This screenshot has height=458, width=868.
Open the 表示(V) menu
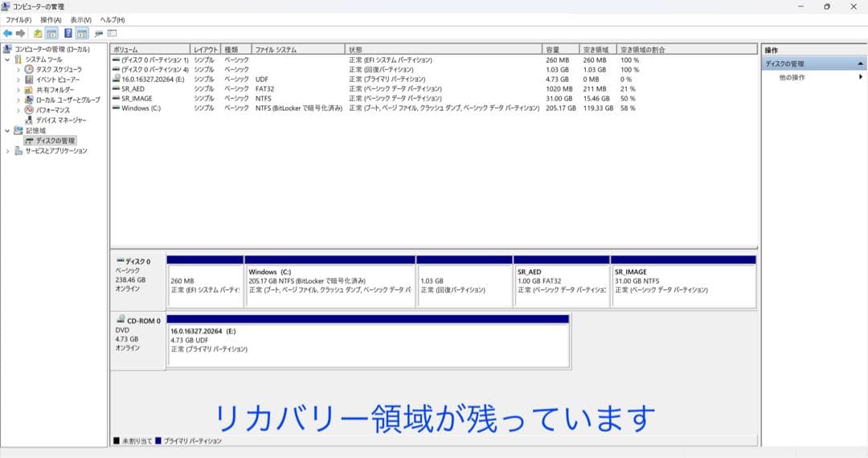point(81,20)
